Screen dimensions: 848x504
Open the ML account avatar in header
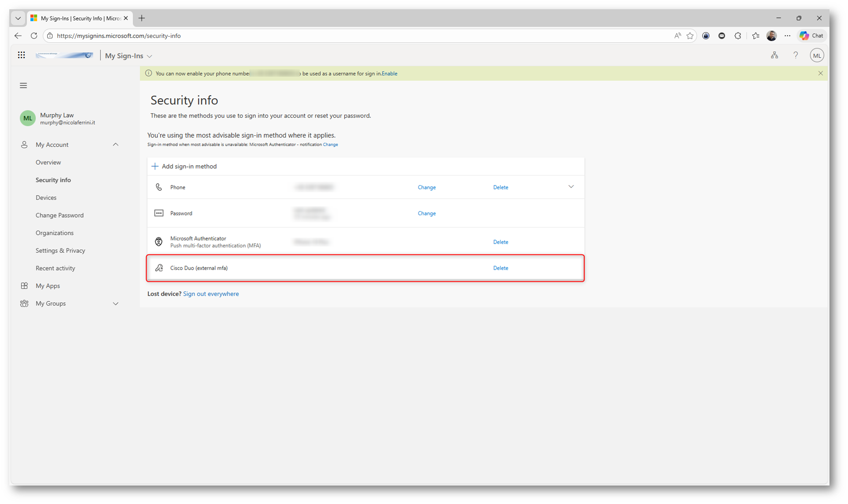[x=817, y=56]
